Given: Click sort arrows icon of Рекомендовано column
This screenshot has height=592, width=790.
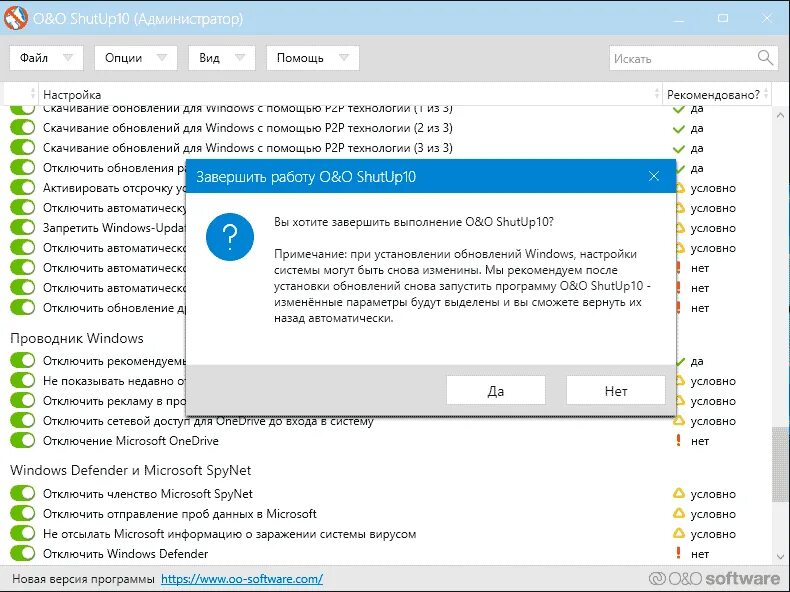Looking at the screenshot, I should (766, 94).
